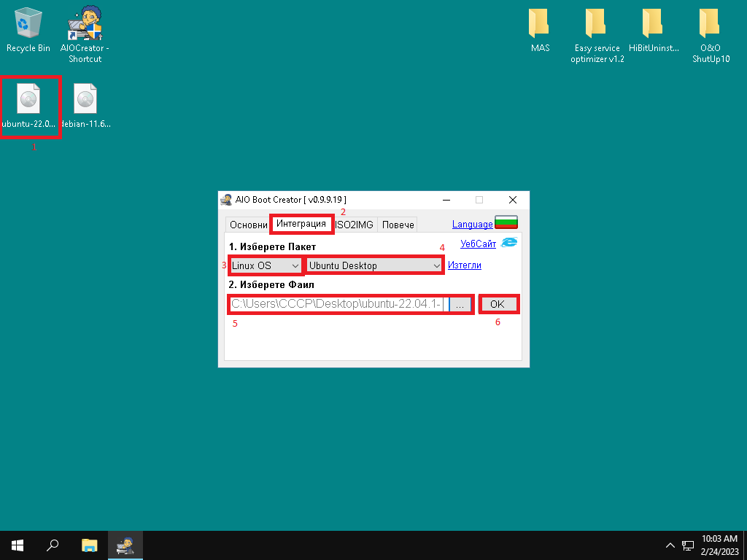Click inside the ISO file path field
This screenshot has height=560, width=747.
[336, 304]
